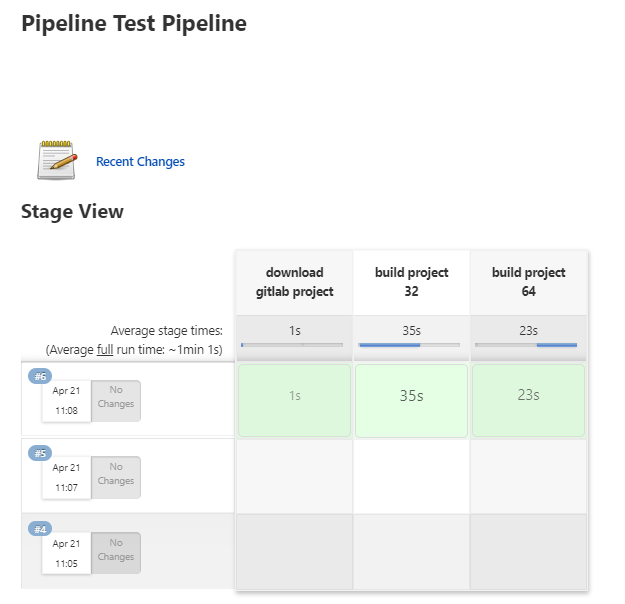Click the 23s average time progress bar

pyautogui.click(x=526, y=345)
